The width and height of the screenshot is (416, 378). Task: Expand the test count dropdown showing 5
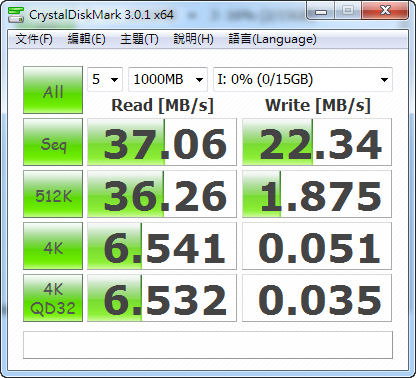click(105, 79)
